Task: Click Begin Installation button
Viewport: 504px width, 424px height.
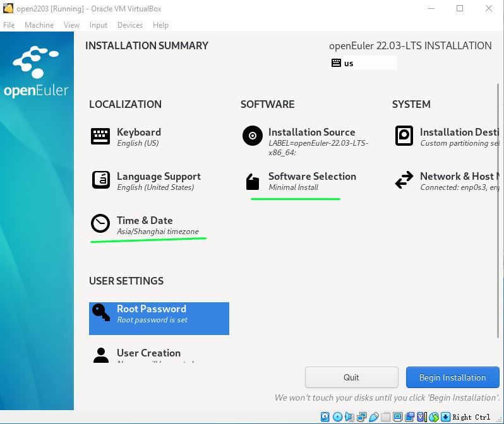Action: click(x=453, y=377)
